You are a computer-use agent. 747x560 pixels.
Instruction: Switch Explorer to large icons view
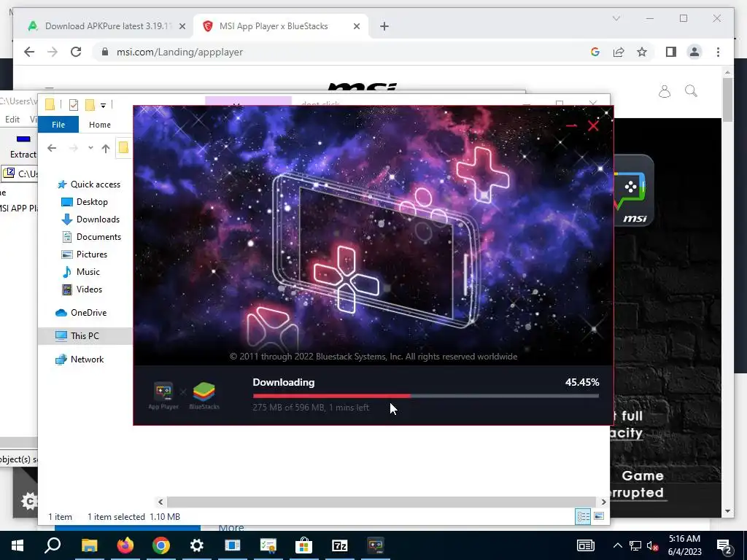[599, 517]
